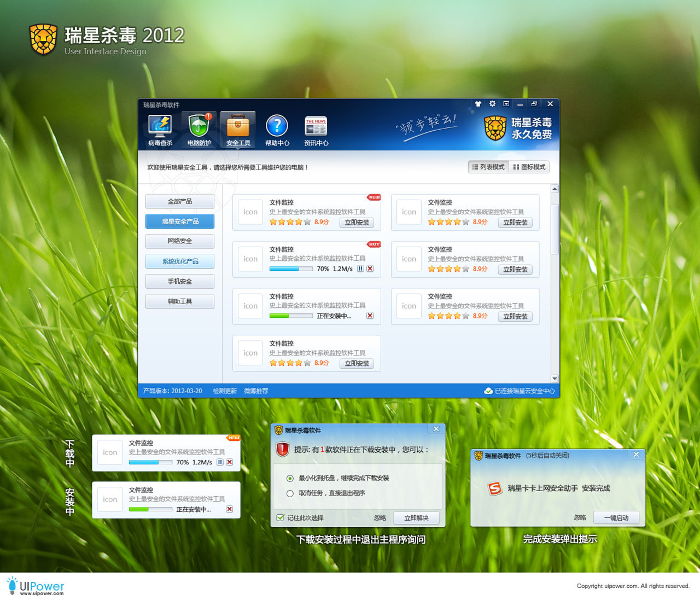Cancel the 正在安装中 installation task
Image resolution: width=700 pixels, height=600 pixels.
(x=370, y=316)
